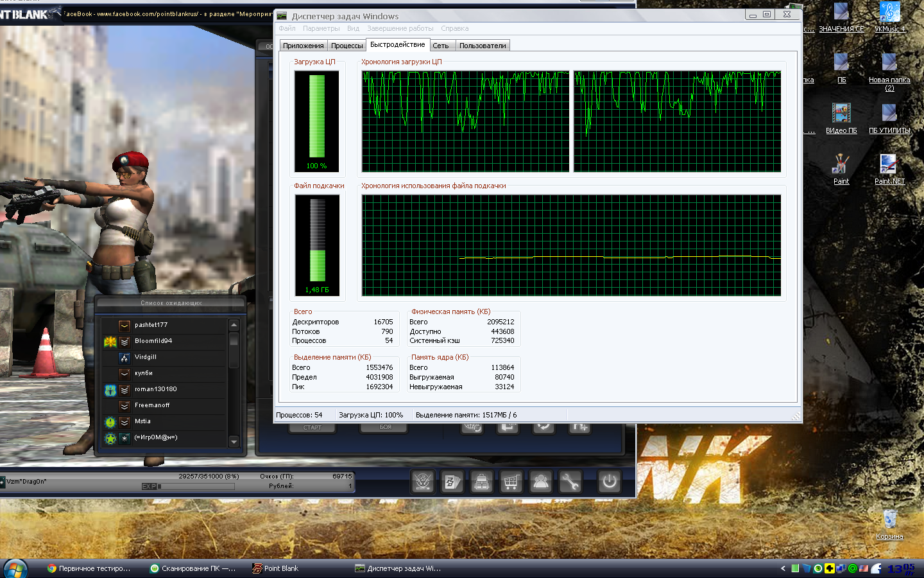The width and height of the screenshot is (924, 578).
Task: Select the Быстродействие tab
Action: tap(397, 44)
